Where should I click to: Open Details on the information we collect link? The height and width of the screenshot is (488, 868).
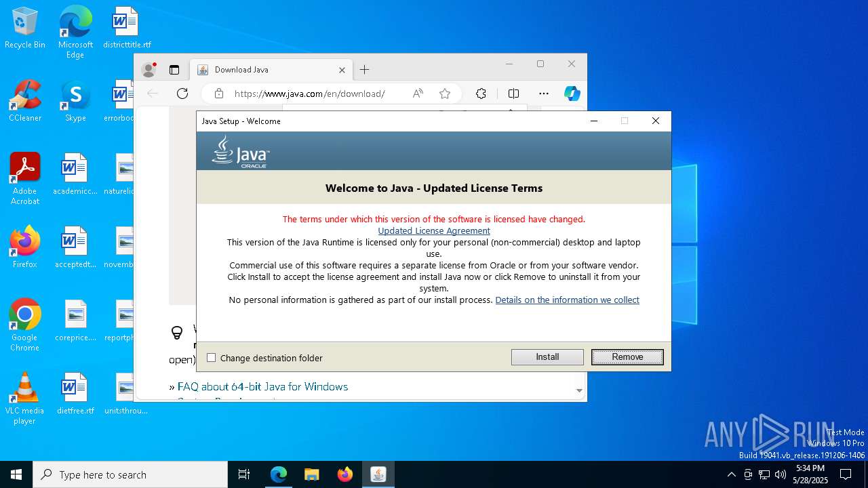click(x=567, y=300)
